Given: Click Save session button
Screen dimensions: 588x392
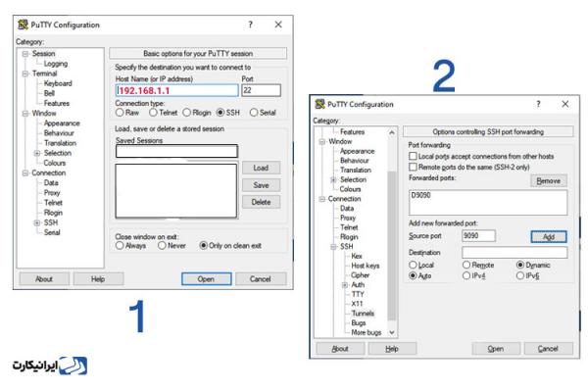Looking at the screenshot, I should (261, 185).
